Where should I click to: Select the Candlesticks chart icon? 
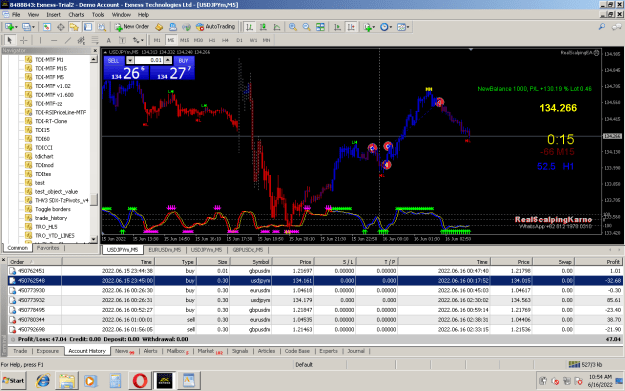click(263, 27)
